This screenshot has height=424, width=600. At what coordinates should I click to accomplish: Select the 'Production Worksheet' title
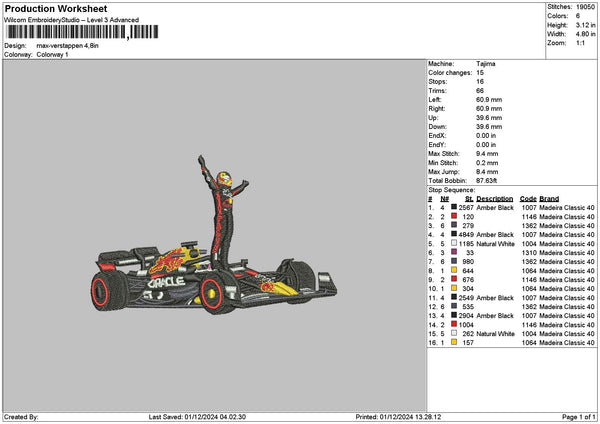[x=56, y=8]
